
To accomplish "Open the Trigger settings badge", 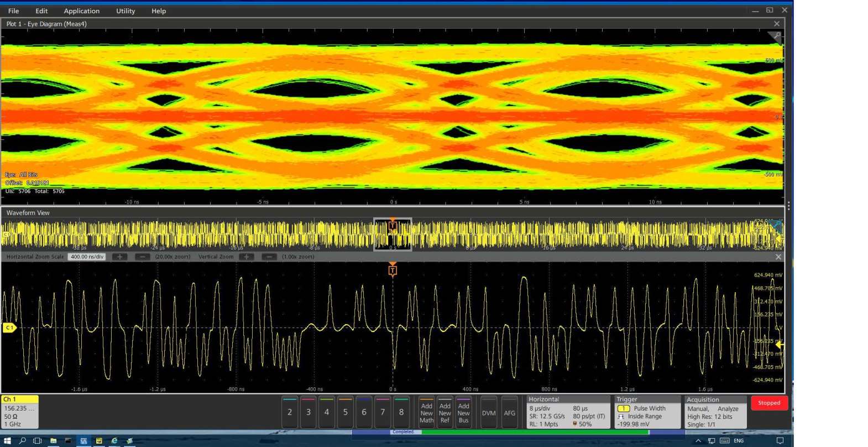I will (x=647, y=412).
